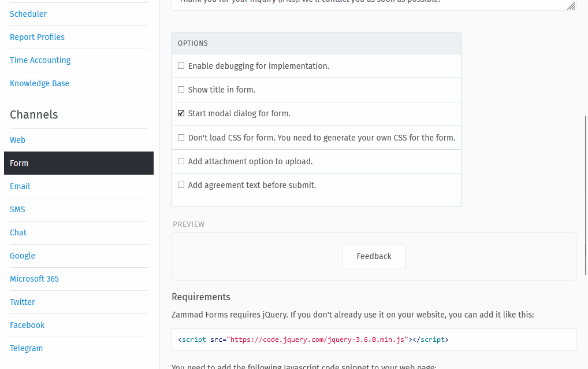Select the active Form channel item
588x369 pixels.
point(79,163)
